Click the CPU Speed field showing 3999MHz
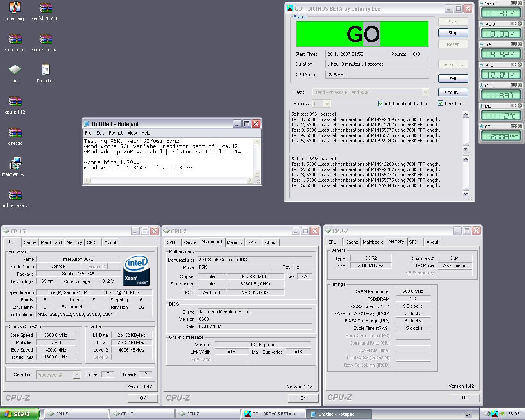 click(x=377, y=75)
